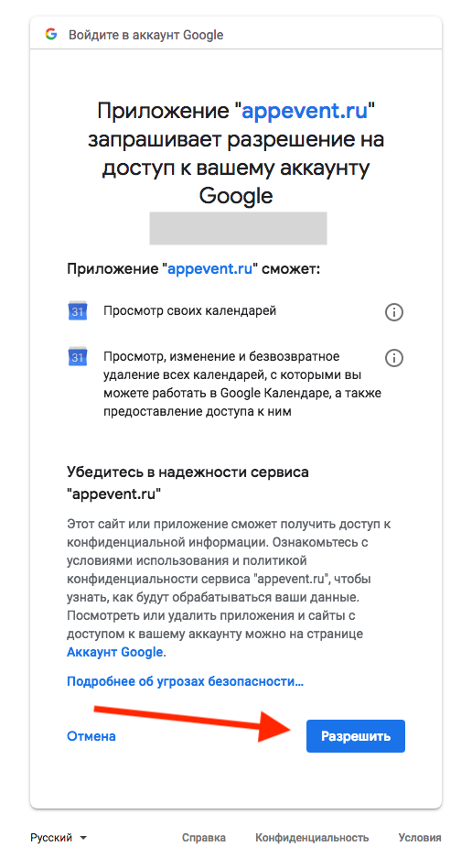The image size is (472, 868).
Task: Click the blue Разрешить button
Action: tap(356, 736)
